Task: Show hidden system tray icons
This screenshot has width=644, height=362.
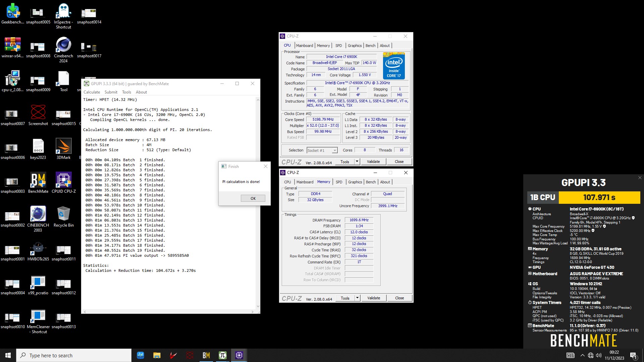Action: pos(582,355)
